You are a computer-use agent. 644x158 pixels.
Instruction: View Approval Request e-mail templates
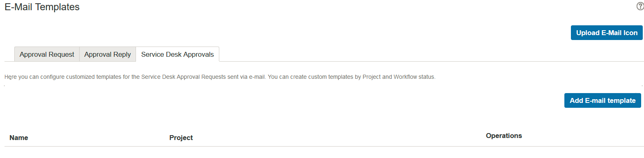pos(47,54)
